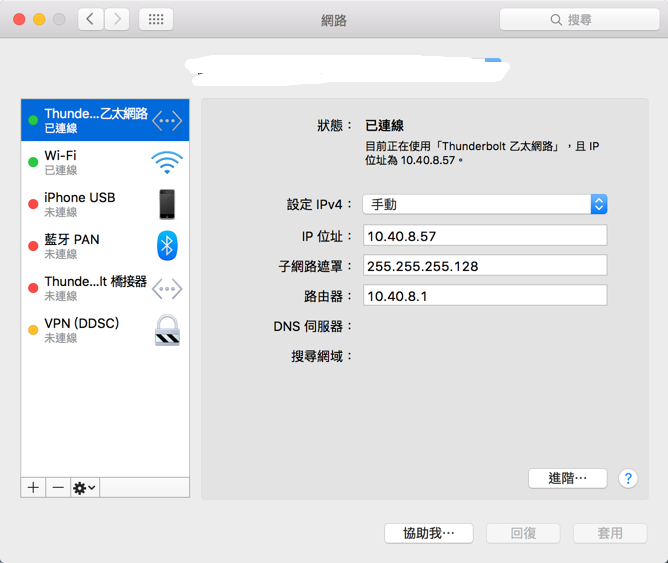Click the 已連線 status text
This screenshot has height=563, width=668.
[x=385, y=125]
